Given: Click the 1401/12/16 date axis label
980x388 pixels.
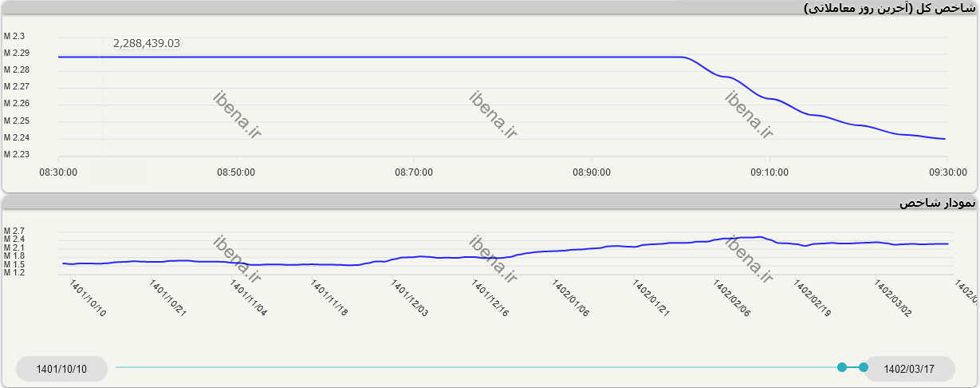Looking at the screenshot, I should click(490, 299).
